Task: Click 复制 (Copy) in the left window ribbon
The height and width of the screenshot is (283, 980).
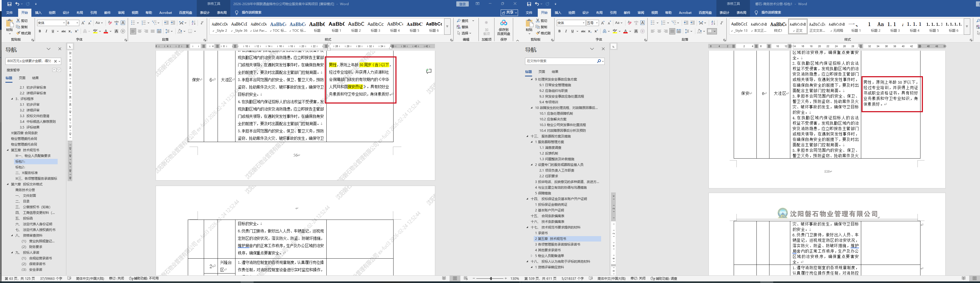Action: tap(22, 27)
